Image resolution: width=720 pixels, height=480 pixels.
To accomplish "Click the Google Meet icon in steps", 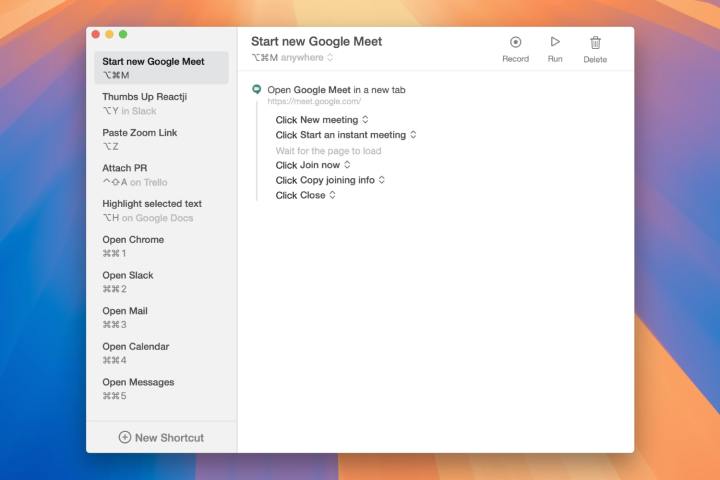I will 257,90.
